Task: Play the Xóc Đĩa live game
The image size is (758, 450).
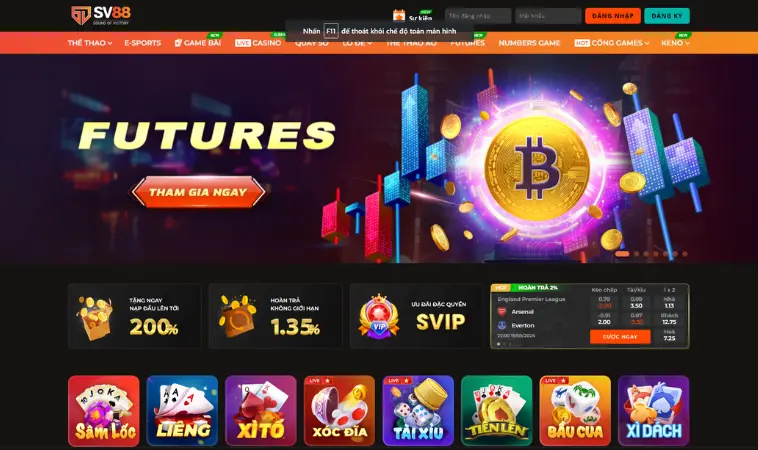Action: pyautogui.click(x=339, y=411)
